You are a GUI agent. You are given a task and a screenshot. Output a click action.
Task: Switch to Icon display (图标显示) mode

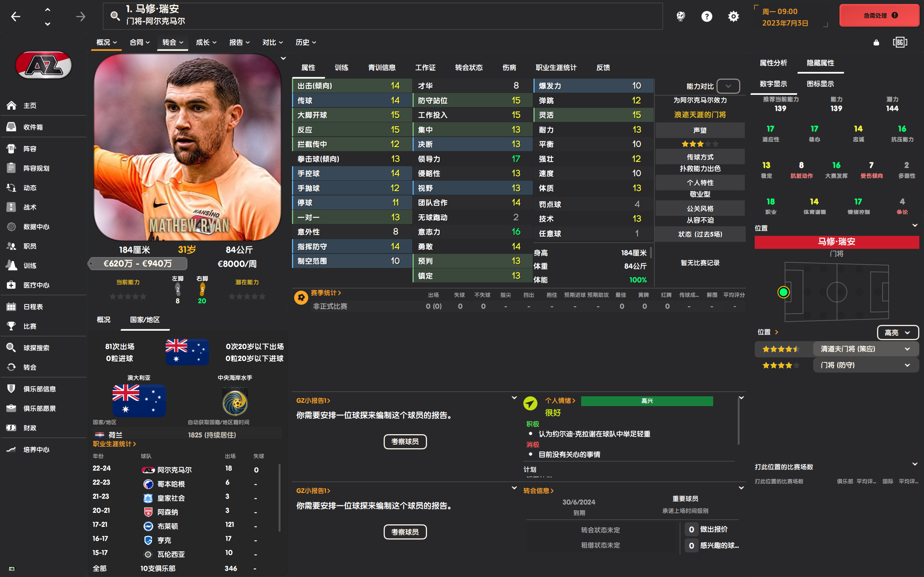820,84
